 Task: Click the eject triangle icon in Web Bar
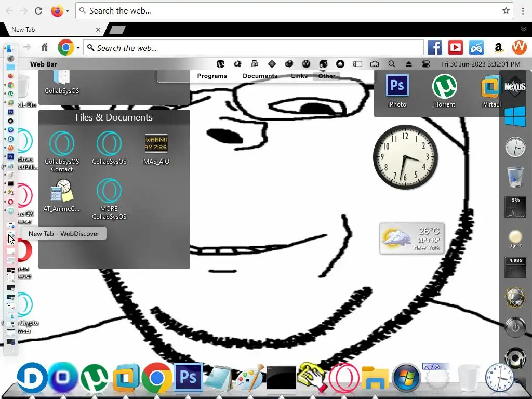click(408, 64)
